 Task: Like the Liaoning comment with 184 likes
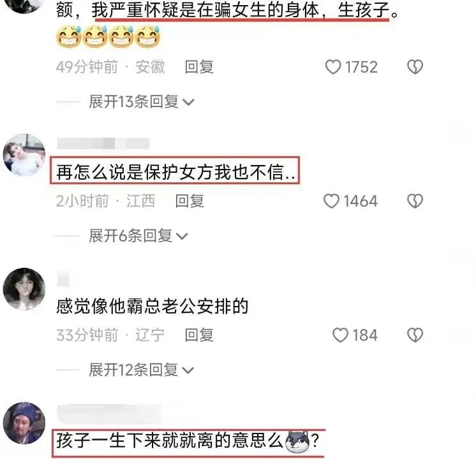click(x=340, y=335)
